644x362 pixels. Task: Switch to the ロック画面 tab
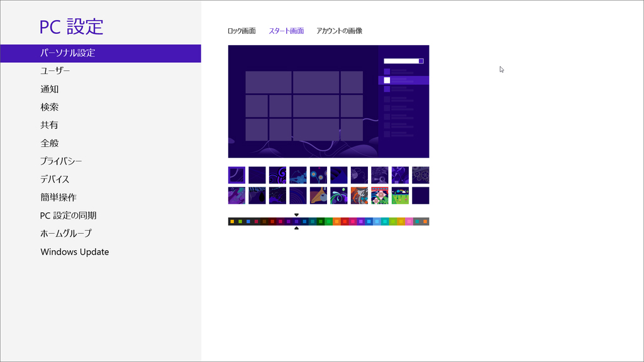(x=239, y=30)
